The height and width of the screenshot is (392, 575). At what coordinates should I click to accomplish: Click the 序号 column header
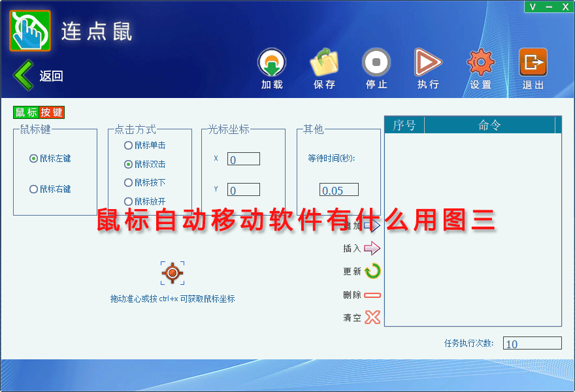pos(404,125)
